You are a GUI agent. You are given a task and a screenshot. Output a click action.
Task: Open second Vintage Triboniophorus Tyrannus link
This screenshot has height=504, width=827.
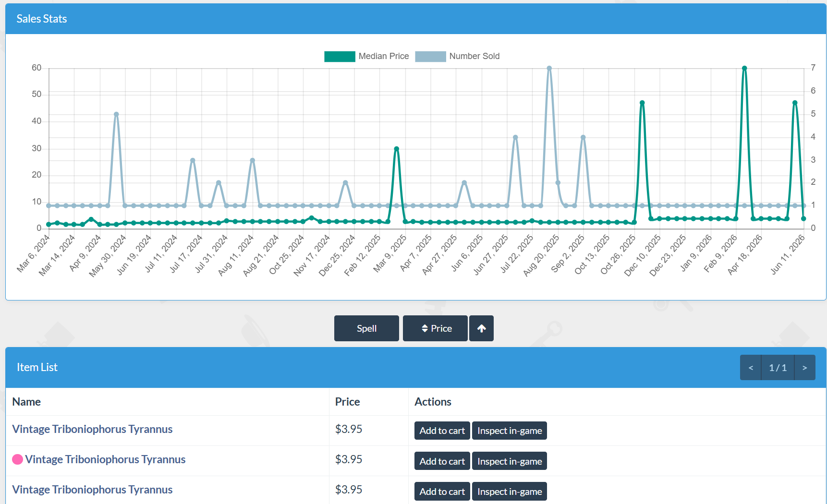(105, 459)
